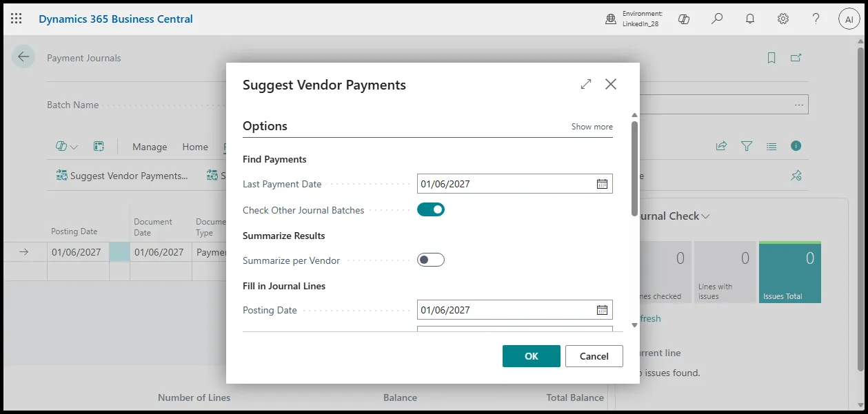
Task: Click the analysis mode table icon
Action: (x=99, y=147)
